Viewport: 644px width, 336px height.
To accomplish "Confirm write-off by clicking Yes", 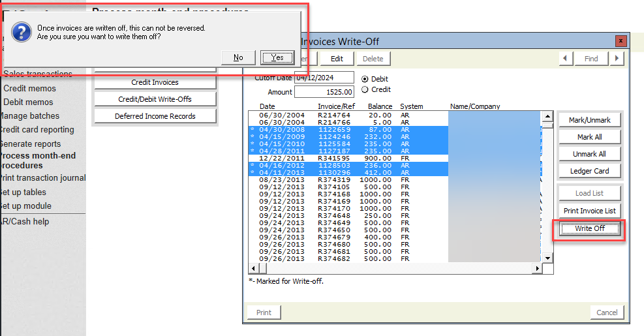I will tap(277, 57).
